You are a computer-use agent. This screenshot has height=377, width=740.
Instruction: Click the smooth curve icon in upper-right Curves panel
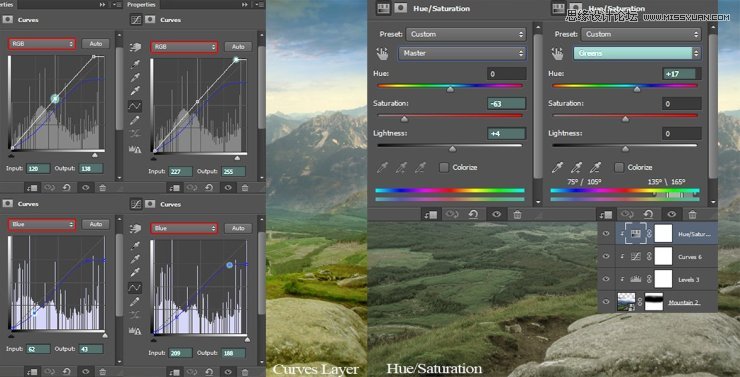(x=135, y=135)
